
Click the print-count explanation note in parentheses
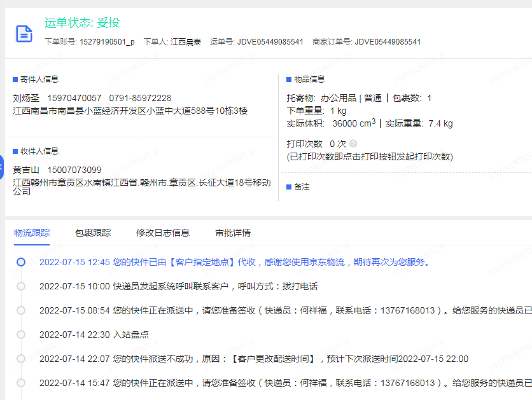pyautogui.click(x=370, y=156)
